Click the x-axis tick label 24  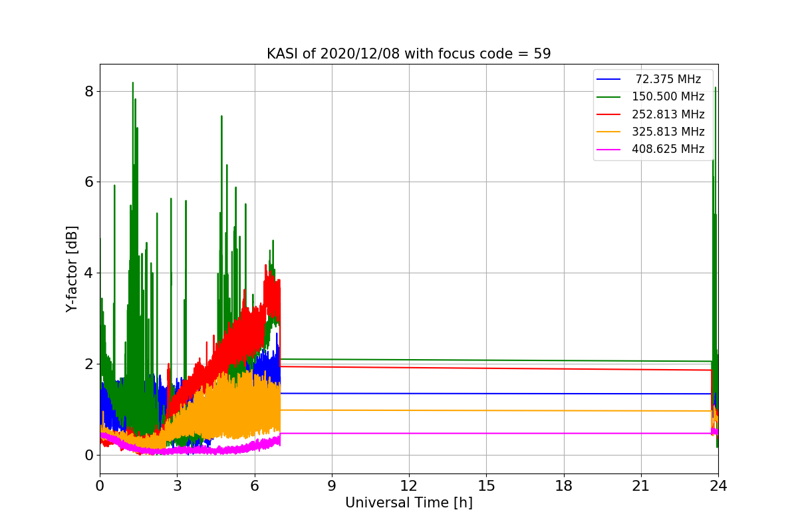click(x=718, y=485)
